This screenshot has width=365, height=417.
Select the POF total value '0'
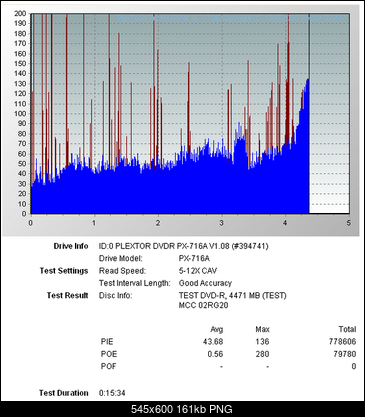(x=354, y=366)
